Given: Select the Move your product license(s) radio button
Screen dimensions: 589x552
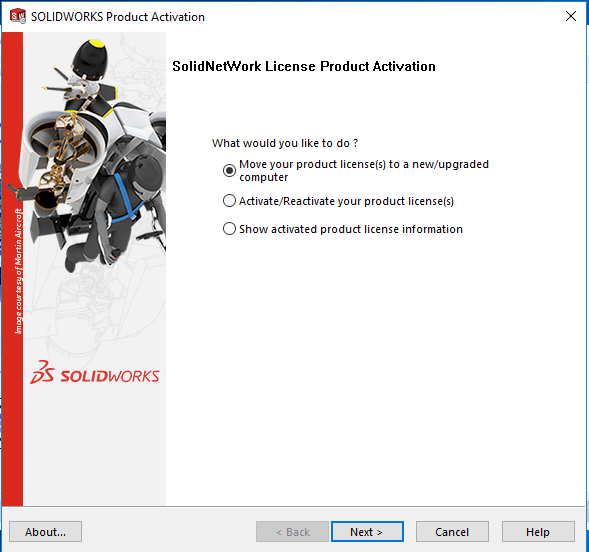Looking at the screenshot, I should (229, 170).
